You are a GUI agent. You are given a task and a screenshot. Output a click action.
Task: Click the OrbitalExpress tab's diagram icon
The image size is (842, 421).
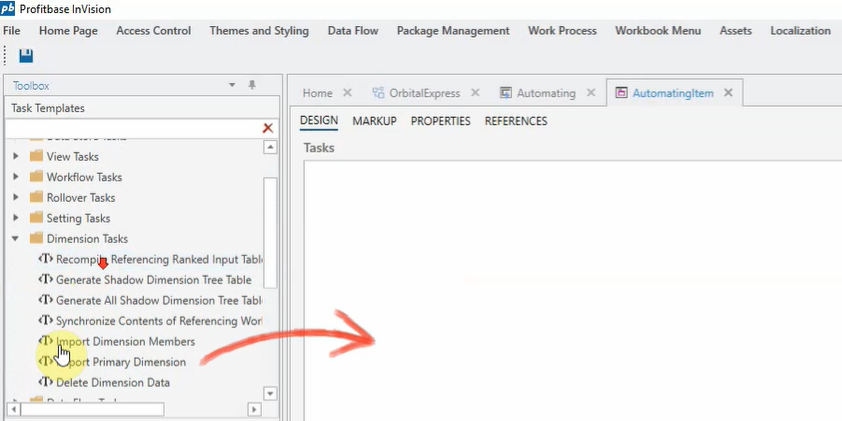pos(378,93)
